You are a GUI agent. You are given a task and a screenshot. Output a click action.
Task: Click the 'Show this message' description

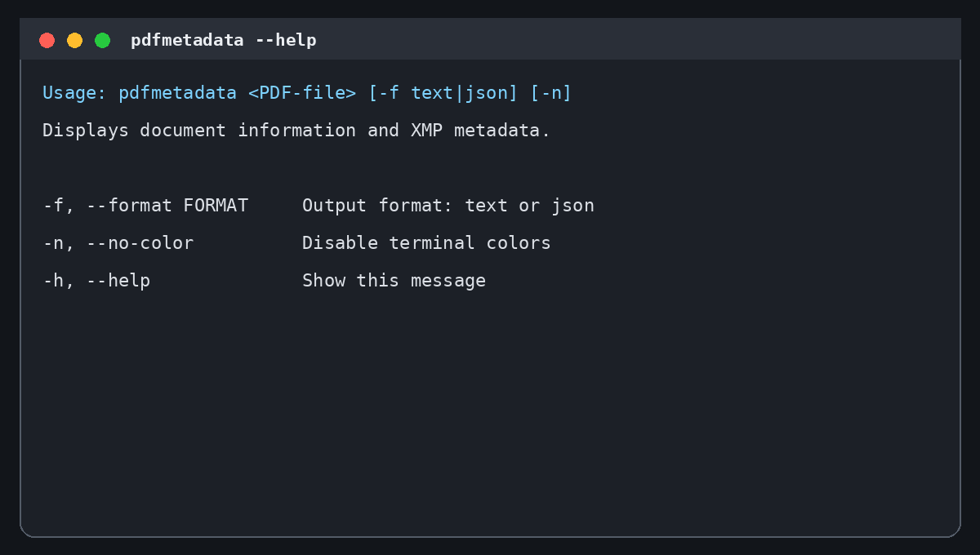tap(394, 281)
